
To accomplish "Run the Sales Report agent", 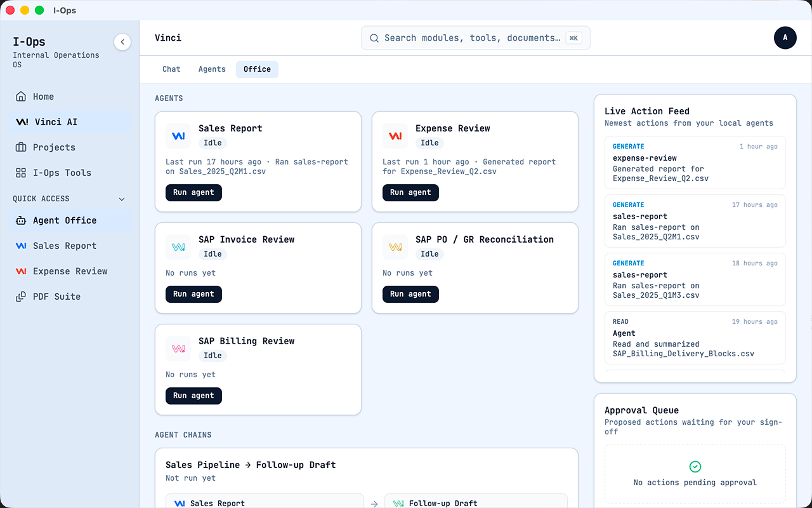I will click(193, 192).
